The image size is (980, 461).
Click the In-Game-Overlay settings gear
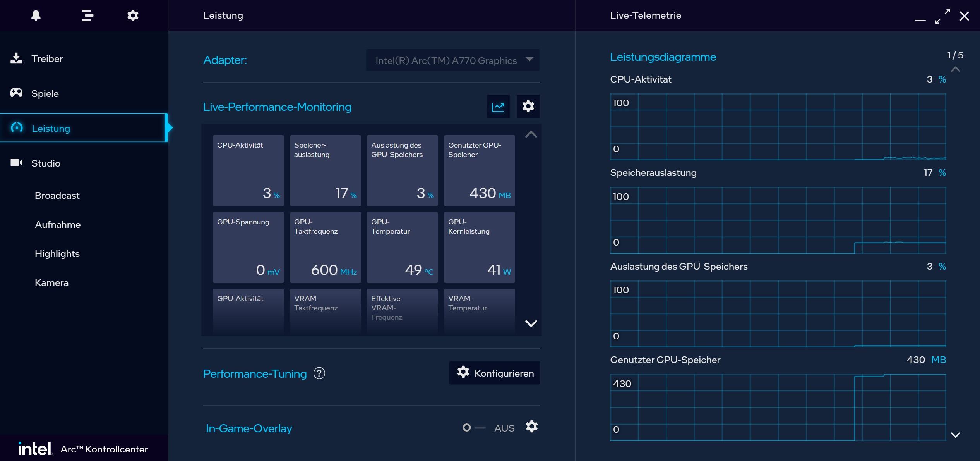point(531,427)
